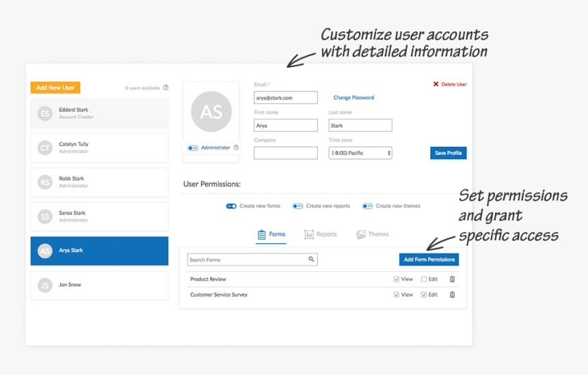This screenshot has width=588, height=375.
Task: Click the magnifier search icon
Action: click(x=311, y=259)
